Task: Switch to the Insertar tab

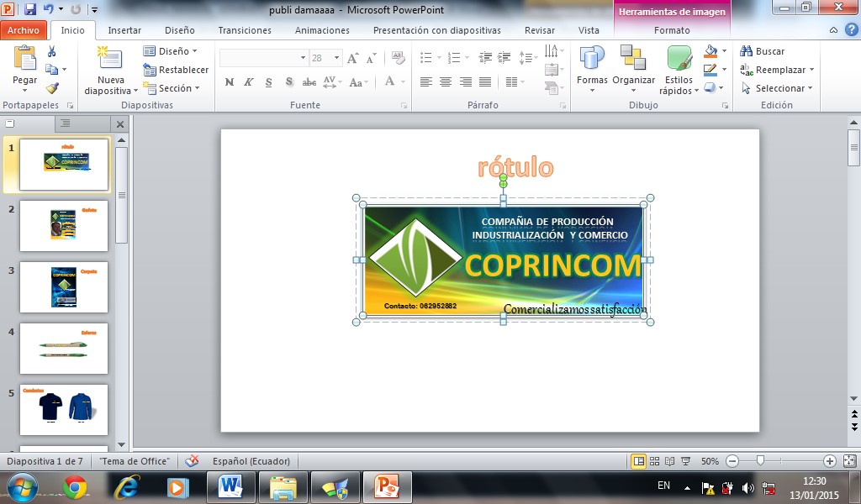Action: pos(124,30)
